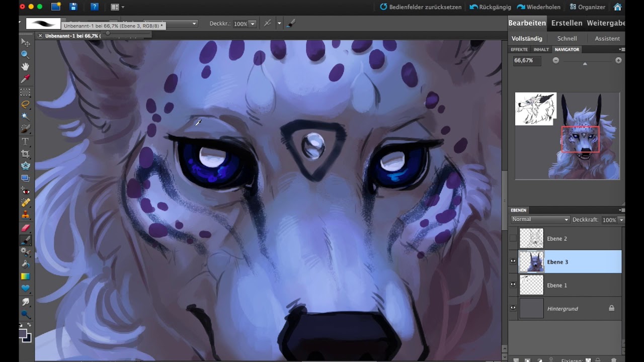Select the Rectangular Marquee tool

point(25,93)
